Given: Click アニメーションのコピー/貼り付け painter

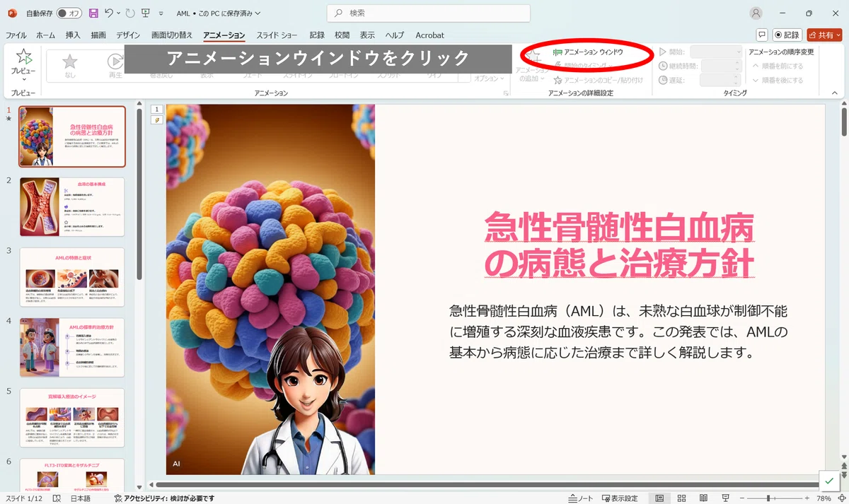Looking at the screenshot, I should pyautogui.click(x=599, y=80).
